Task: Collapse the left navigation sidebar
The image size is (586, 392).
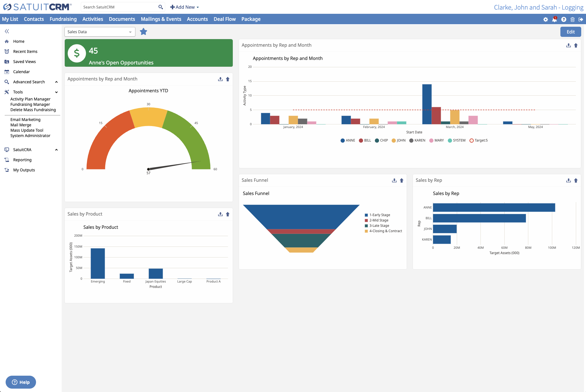Action: pos(6,31)
